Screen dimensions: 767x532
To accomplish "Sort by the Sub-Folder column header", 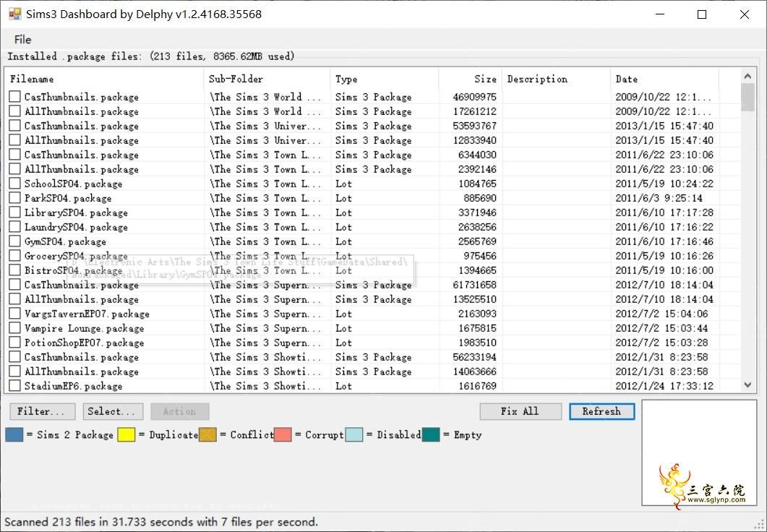I will click(x=267, y=79).
